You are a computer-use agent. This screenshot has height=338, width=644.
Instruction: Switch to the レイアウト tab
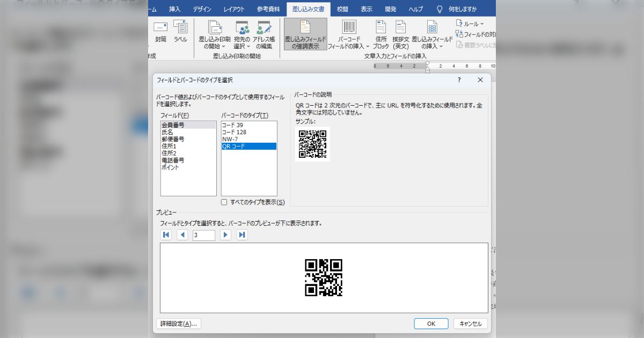234,9
